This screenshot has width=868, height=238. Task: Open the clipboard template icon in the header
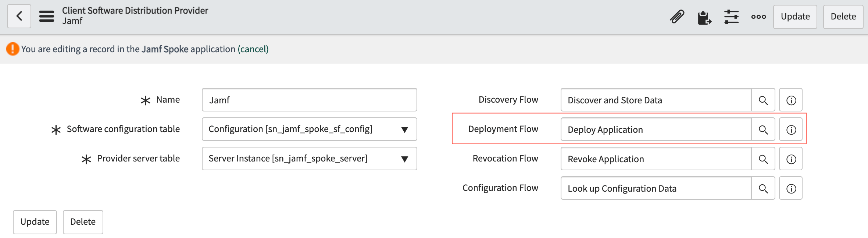tap(704, 17)
